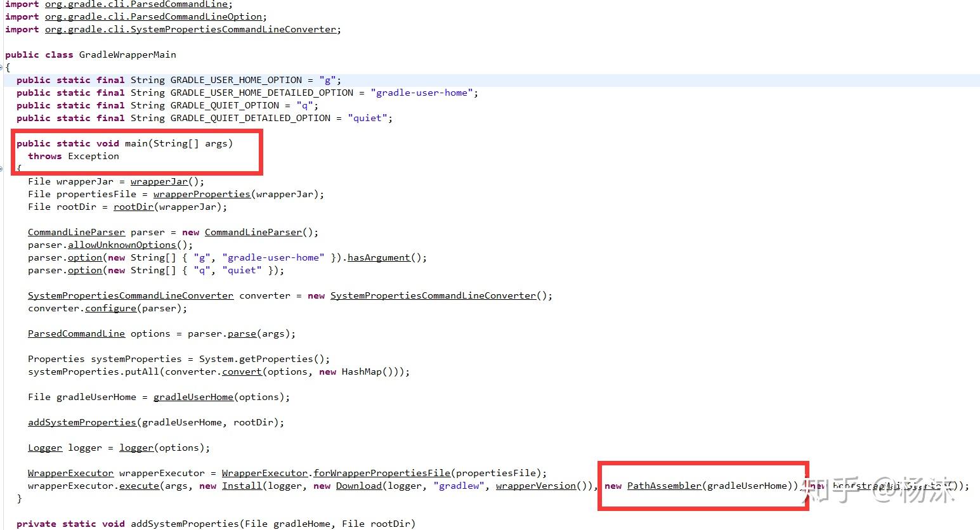
Task: Jump to allowUnknownOptions method
Action: pos(122,245)
